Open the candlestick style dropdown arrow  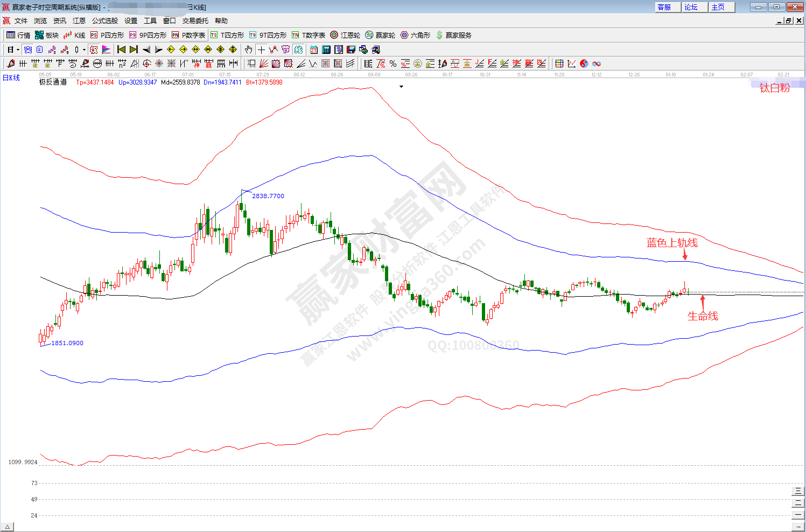[x=84, y=50]
